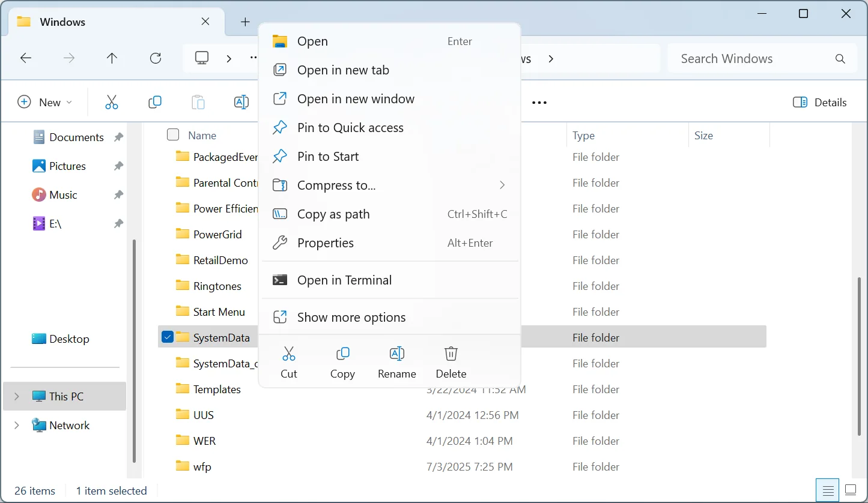Screen dimensions: 868x503
Task: Choose Open in Terminal
Action: [389, 280]
